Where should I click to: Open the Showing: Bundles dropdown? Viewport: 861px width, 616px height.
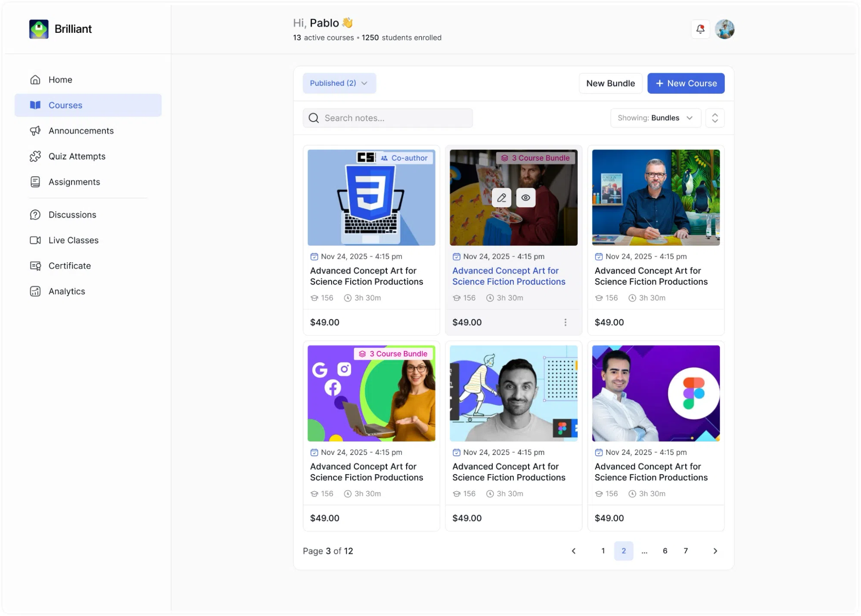656,118
